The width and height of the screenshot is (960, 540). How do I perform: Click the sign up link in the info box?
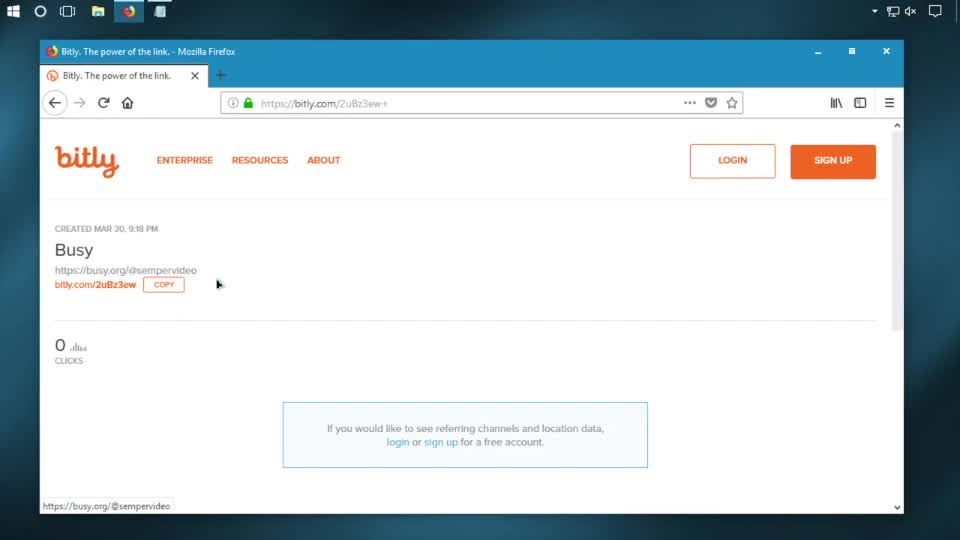(x=441, y=442)
